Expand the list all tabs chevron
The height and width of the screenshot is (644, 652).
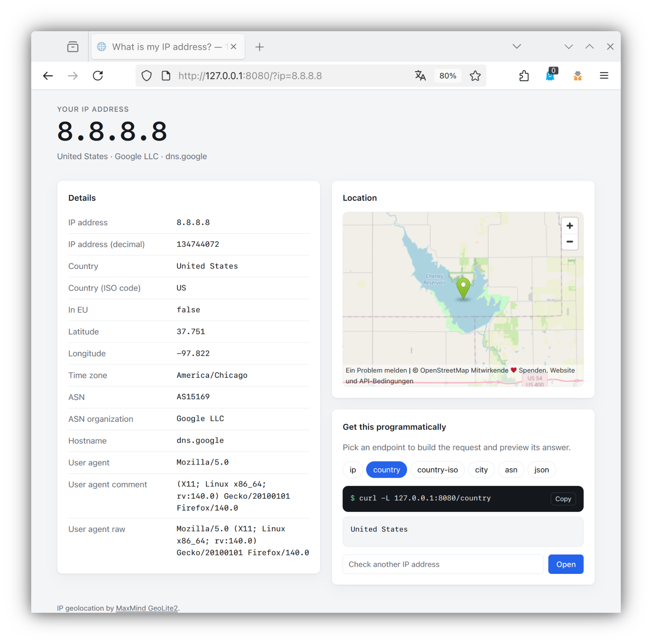(517, 46)
